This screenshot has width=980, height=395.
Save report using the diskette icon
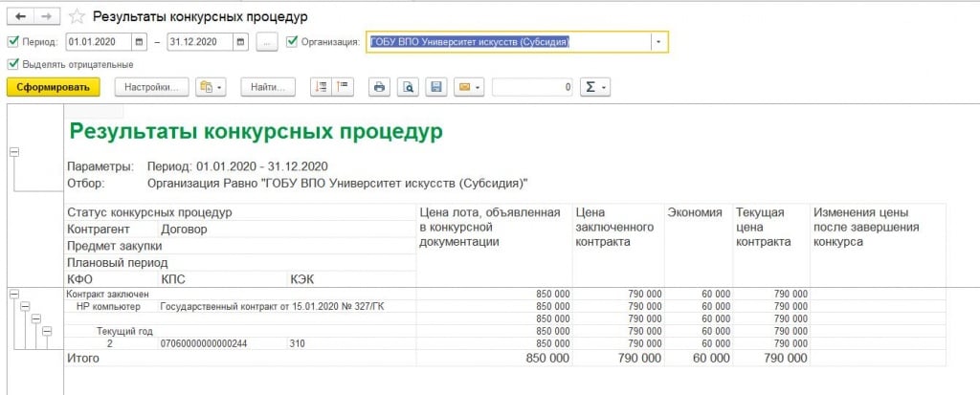click(435, 87)
